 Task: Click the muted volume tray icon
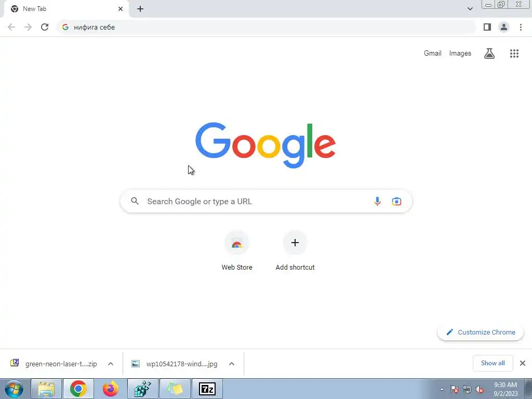pyautogui.click(x=480, y=389)
